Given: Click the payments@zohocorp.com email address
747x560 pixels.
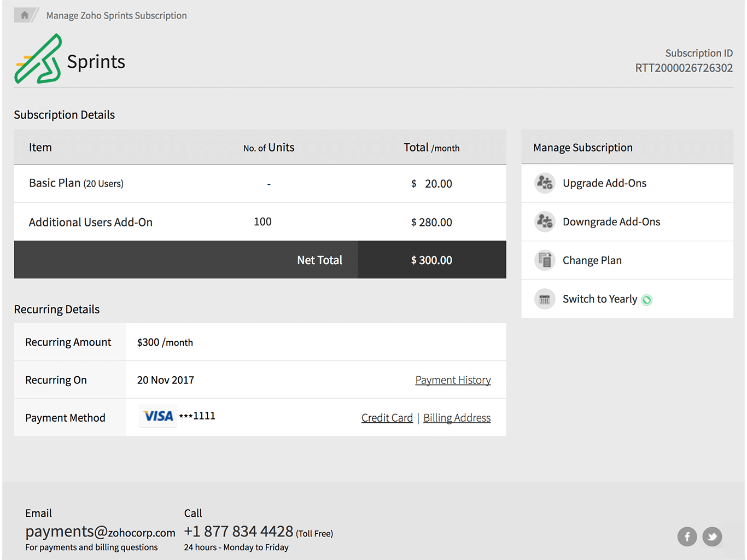Looking at the screenshot, I should tap(100, 532).
